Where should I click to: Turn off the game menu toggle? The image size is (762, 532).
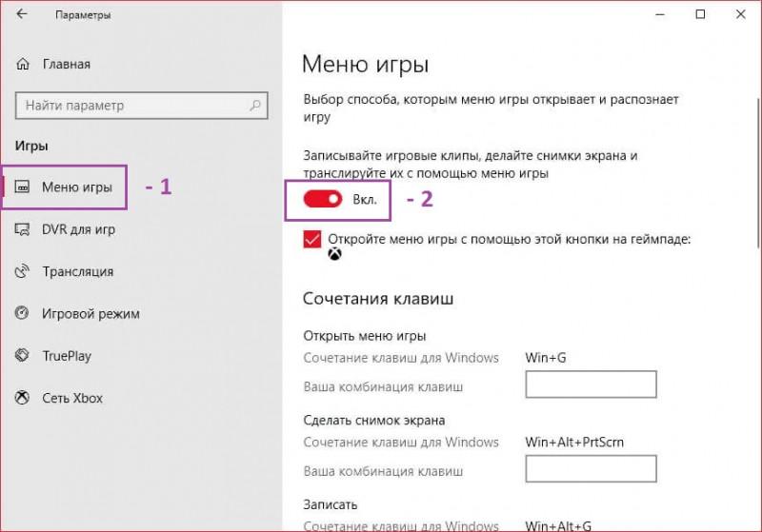click(323, 199)
